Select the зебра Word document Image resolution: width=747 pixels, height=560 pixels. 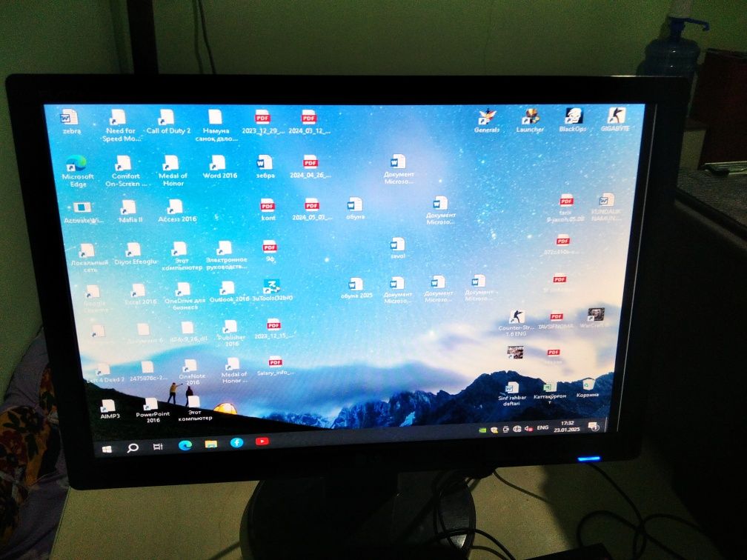click(265, 167)
